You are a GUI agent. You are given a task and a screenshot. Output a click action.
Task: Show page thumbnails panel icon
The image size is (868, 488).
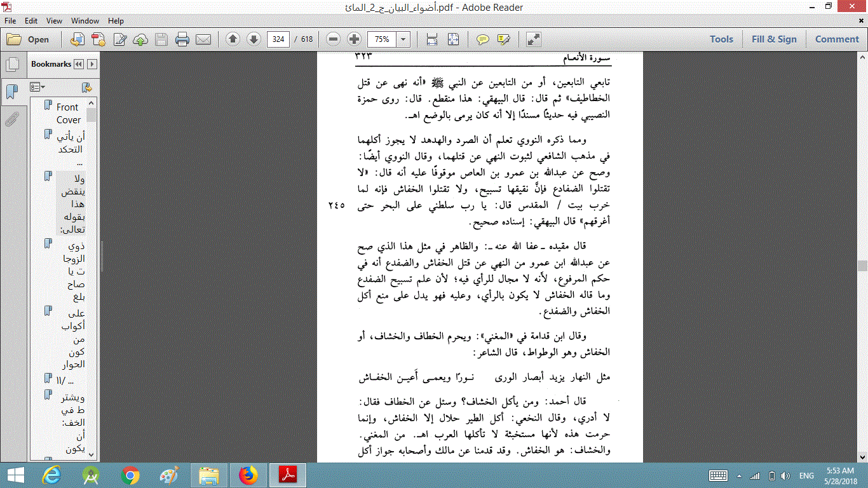pos(11,65)
